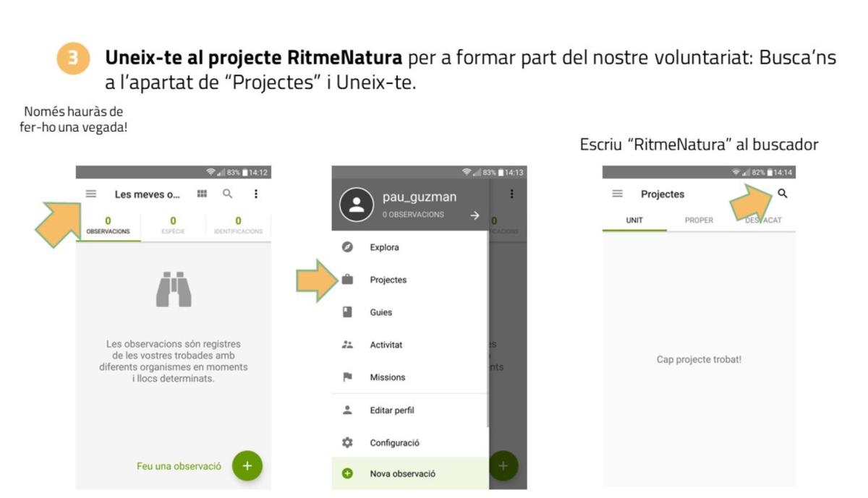Click the grid view icon

tap(203, 194)
